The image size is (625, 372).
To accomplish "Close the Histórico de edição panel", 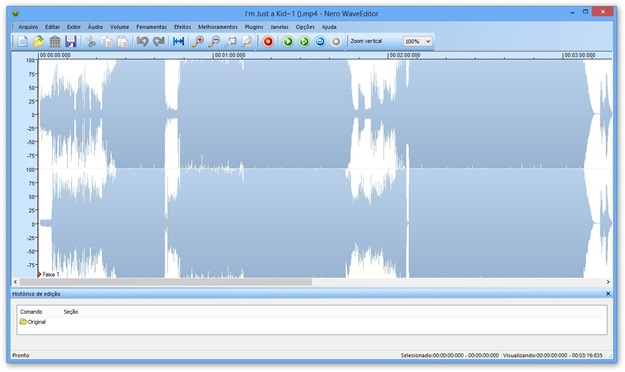I will click(608, 293).
